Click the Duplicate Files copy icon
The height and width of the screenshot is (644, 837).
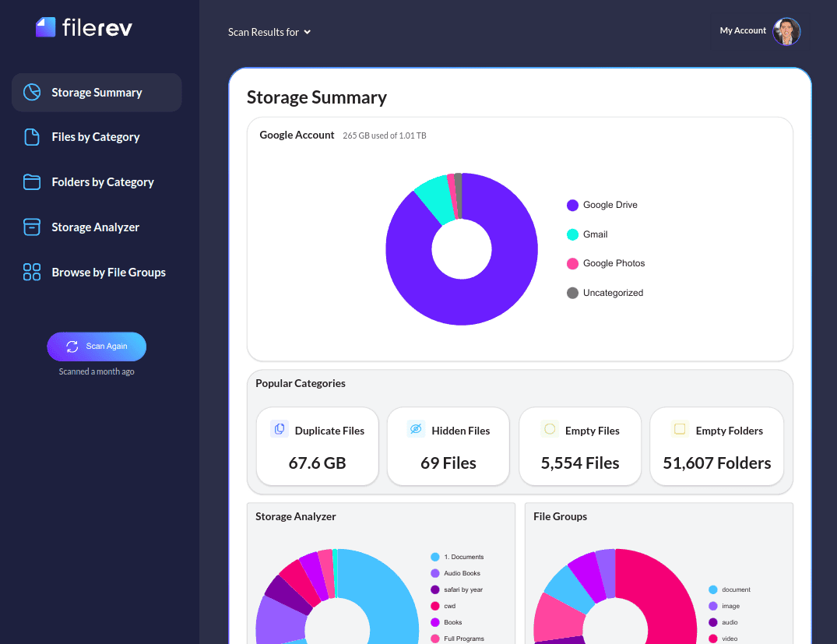coord(279,428)
